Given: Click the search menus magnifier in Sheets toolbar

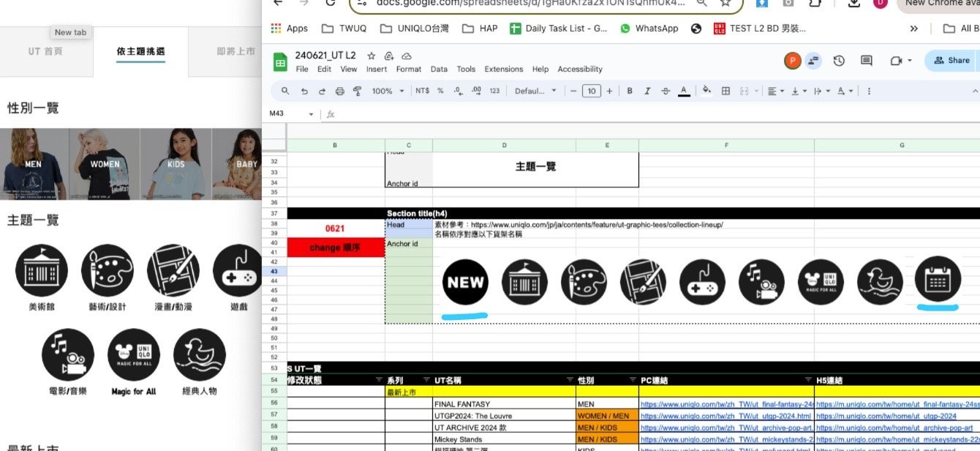Looking at the screenshot, I should pyautogui.click(x=284, y=92).
